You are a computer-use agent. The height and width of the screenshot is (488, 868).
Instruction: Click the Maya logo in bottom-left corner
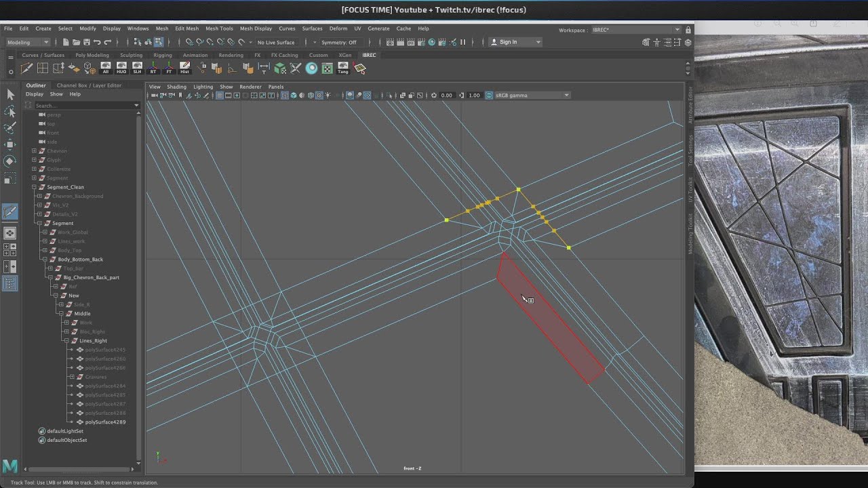coord(9,466)
